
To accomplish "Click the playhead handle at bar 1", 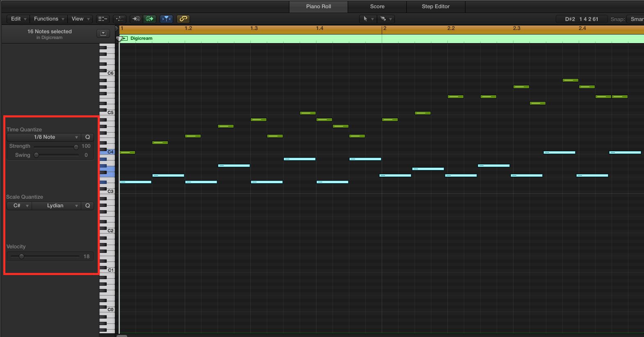I will 119,39.
